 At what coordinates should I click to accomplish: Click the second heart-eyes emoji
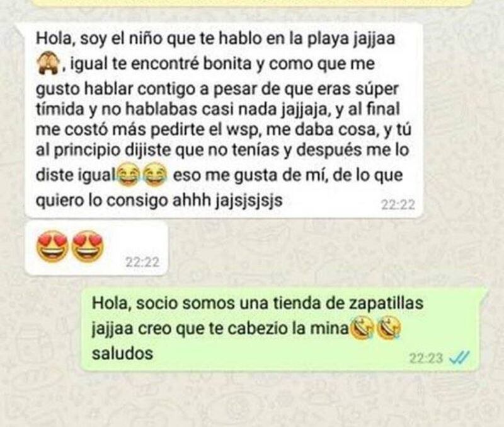point(87,247)
